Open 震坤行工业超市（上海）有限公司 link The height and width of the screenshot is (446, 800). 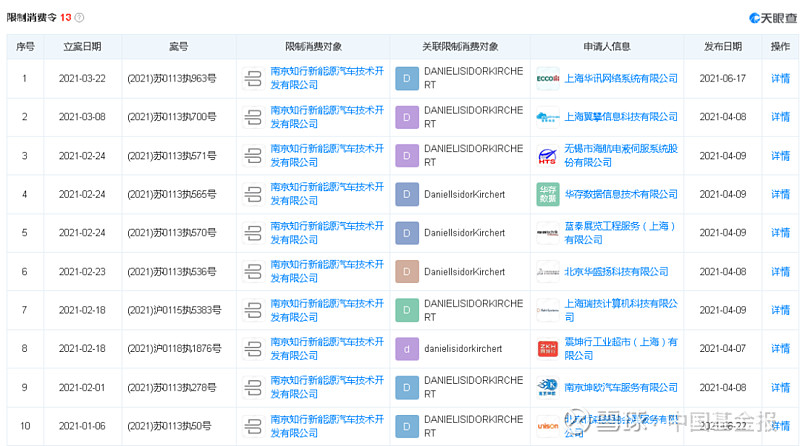[621, 349]
